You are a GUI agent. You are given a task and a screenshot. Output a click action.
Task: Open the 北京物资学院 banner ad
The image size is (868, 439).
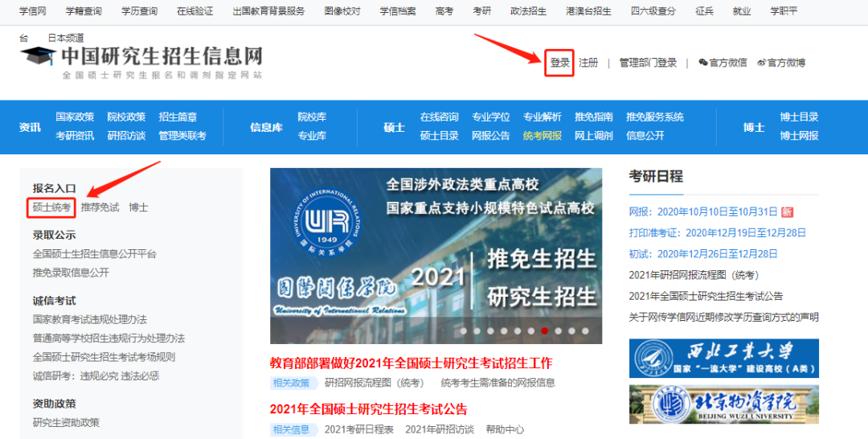pyautogui.click(x=723, y=404)
